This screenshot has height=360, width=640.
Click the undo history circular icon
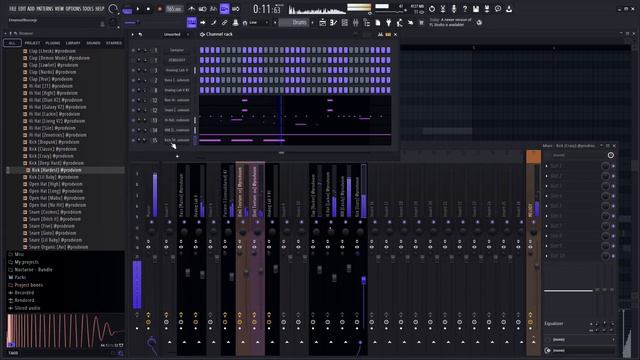click(432, 9)
